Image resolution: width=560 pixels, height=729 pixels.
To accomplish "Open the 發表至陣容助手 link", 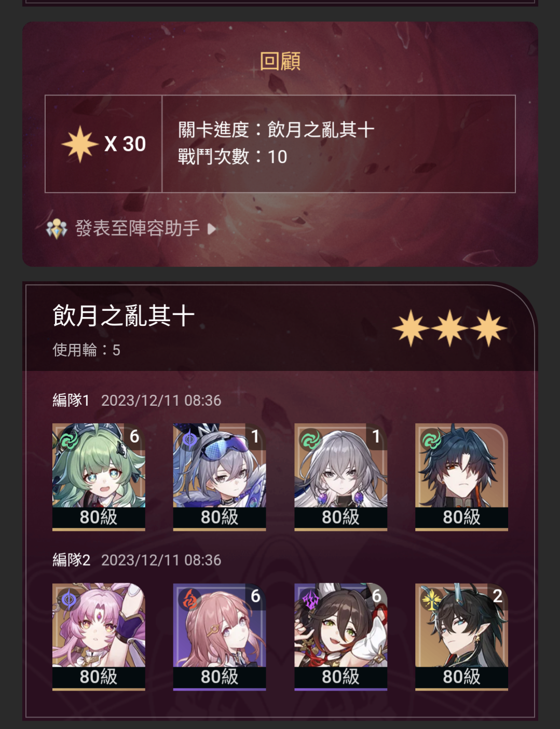I will (138, 228).
